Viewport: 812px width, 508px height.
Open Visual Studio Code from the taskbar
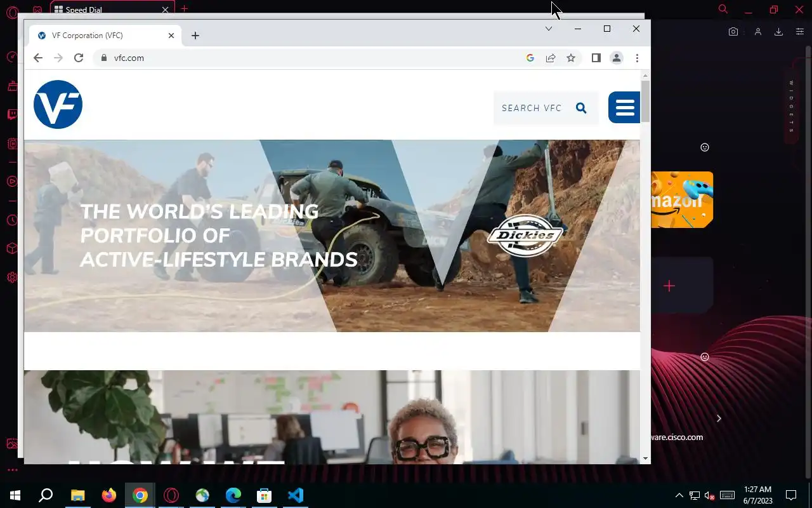pos(296,495)
